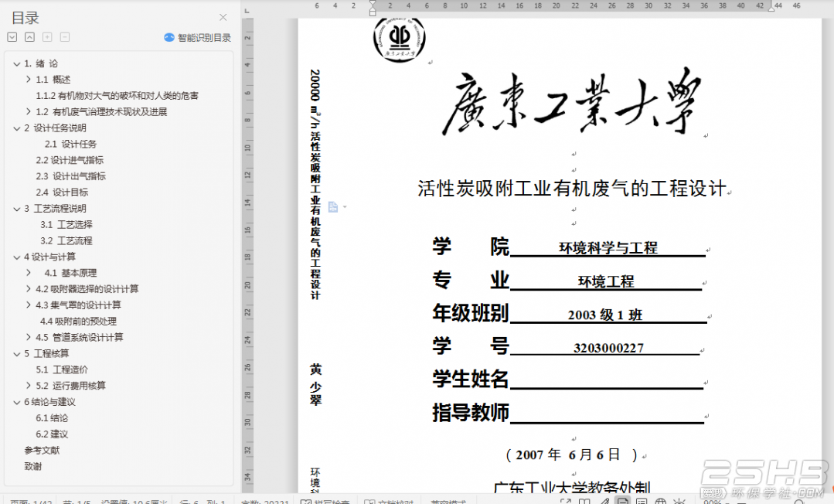Click the collapse-all up-chevron box icon
Image resolution: width=834 pixels, height=504 pixels.
pos(30,37)
